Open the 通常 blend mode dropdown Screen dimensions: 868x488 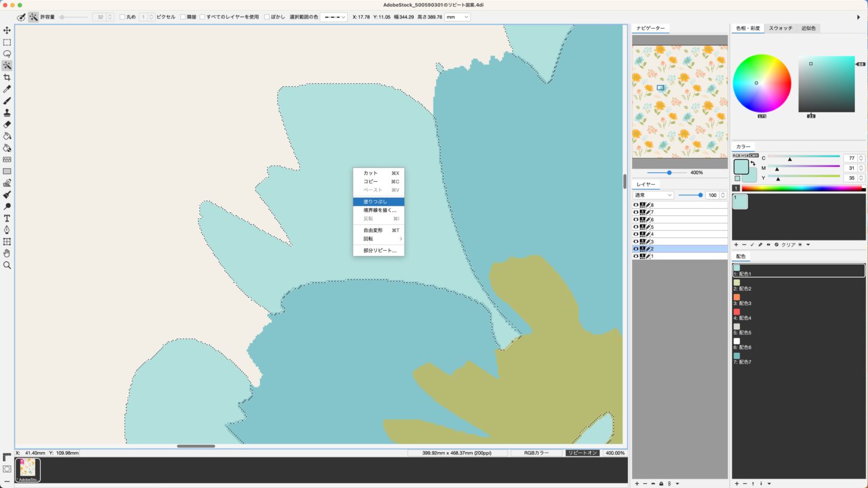click(x=653, y=195)
